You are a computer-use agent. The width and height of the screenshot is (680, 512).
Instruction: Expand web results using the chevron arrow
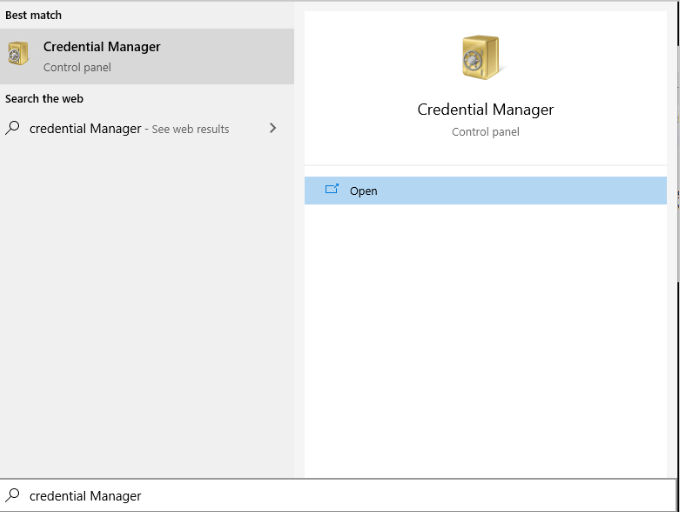(273, 128)
